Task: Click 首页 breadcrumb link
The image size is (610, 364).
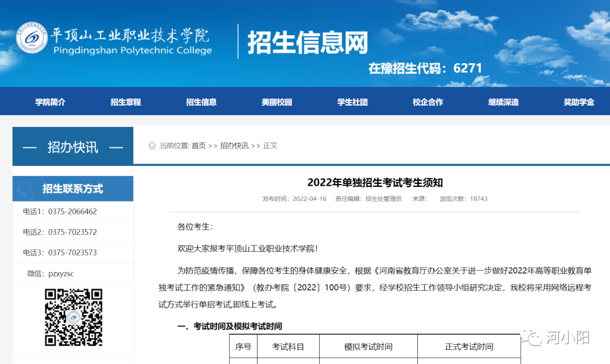Action: 199,146
